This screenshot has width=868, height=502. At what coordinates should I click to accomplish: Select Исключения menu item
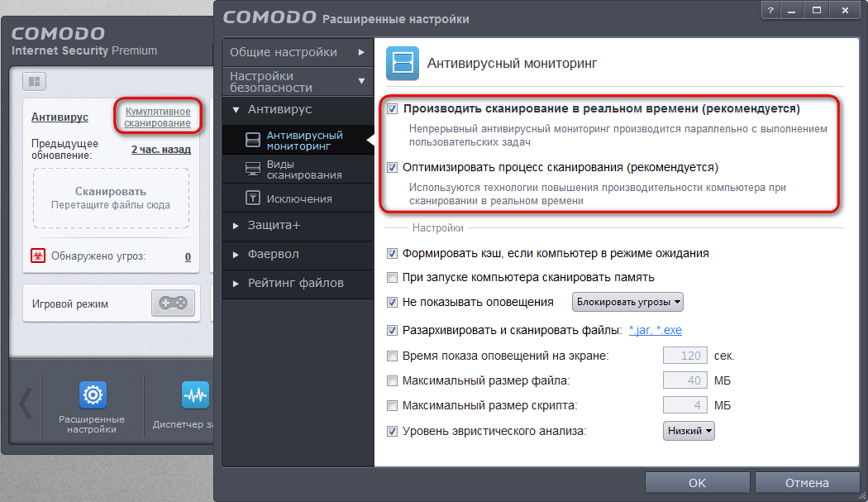pyautogui.click(x=298, y=198)
